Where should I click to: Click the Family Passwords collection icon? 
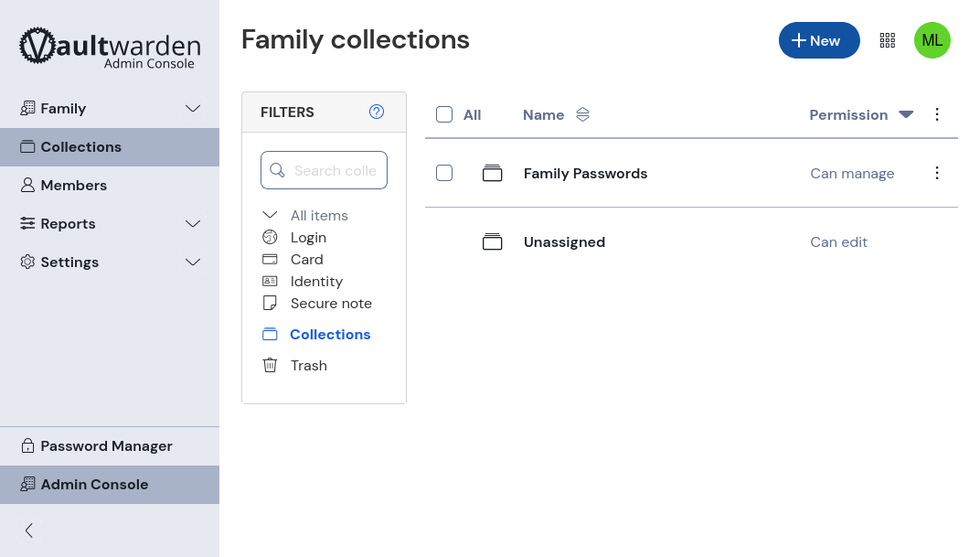click(492, 173)
